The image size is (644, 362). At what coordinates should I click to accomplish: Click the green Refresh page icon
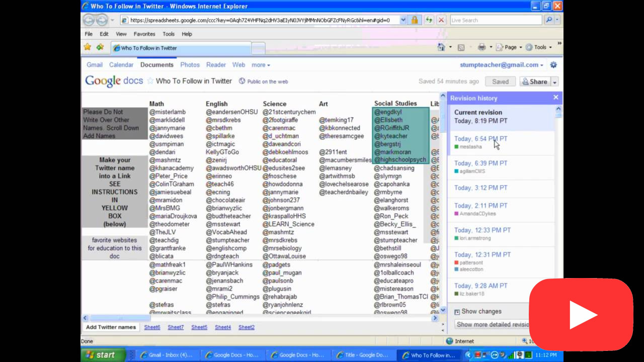click(429, 20)
